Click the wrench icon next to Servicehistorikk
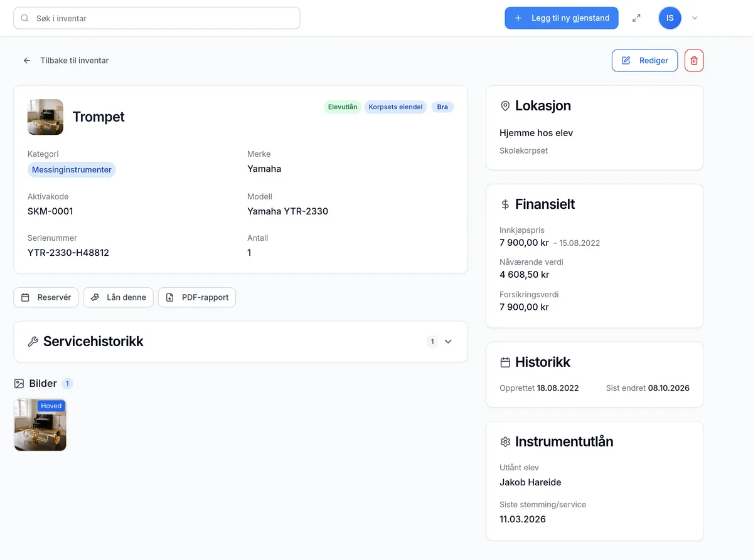This screenshot has width=753, height=560. pos(33,342)
